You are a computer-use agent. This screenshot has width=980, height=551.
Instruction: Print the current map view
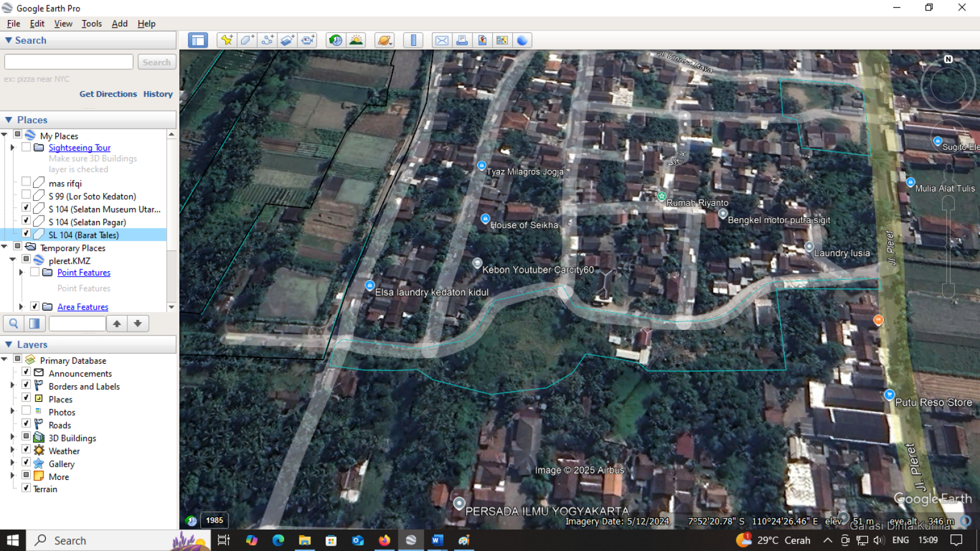coord(462,40)
